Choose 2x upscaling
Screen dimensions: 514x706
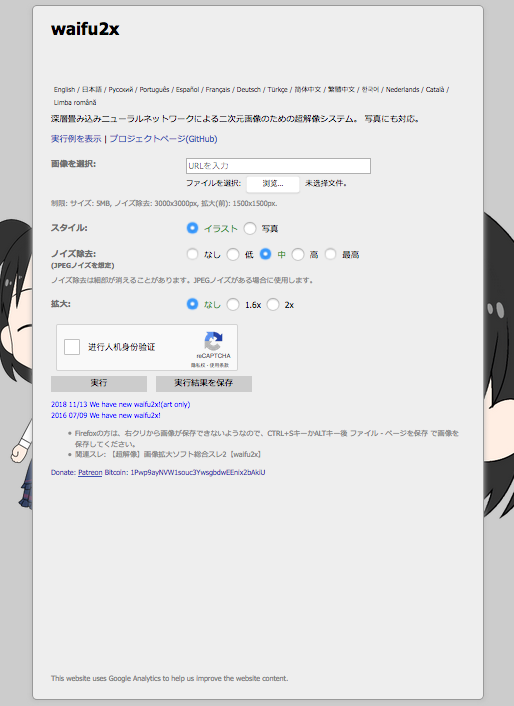(x=273, y=304)
